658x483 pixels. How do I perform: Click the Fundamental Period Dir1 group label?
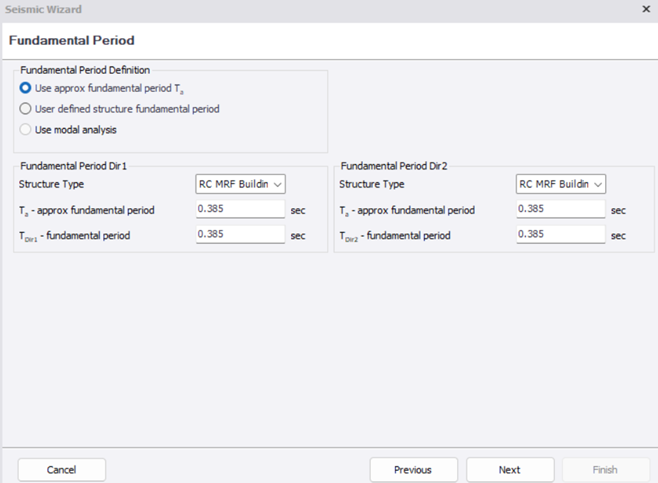(x=73, y=166)
